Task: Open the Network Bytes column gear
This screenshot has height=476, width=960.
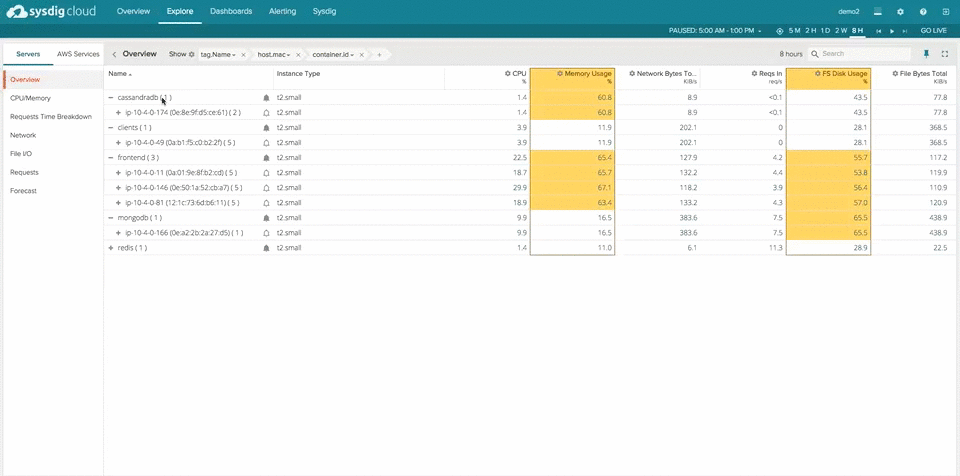Action: (x=632, y=74)
